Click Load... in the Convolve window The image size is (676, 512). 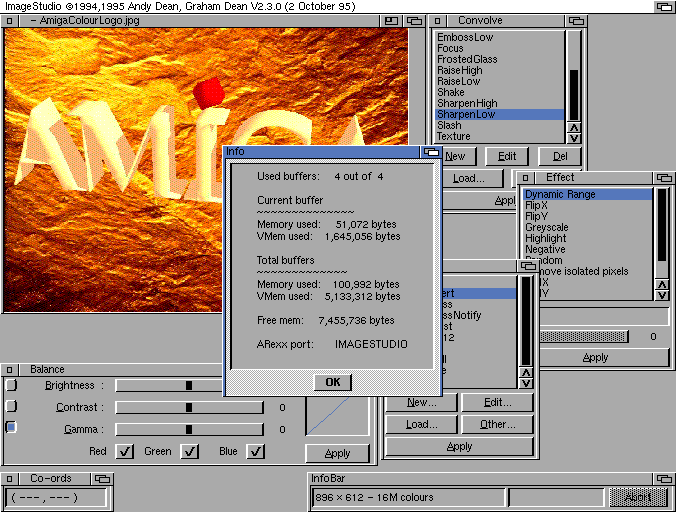pyautogui.click(x=473, y=178)
